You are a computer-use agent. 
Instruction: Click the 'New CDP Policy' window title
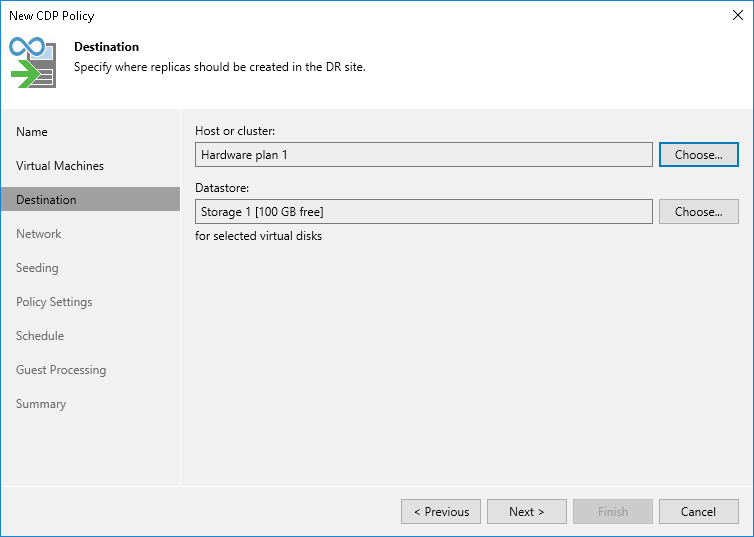click(x=51, y=16)
